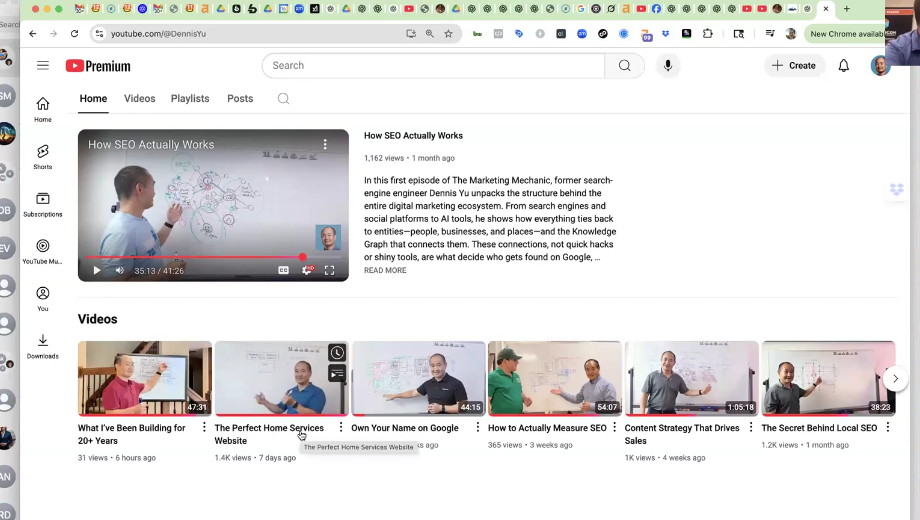Image resolution: width=920 pixels, height=520 pixels.
Task: Open more options on featured video player
Action: click(x=325, y=145)
